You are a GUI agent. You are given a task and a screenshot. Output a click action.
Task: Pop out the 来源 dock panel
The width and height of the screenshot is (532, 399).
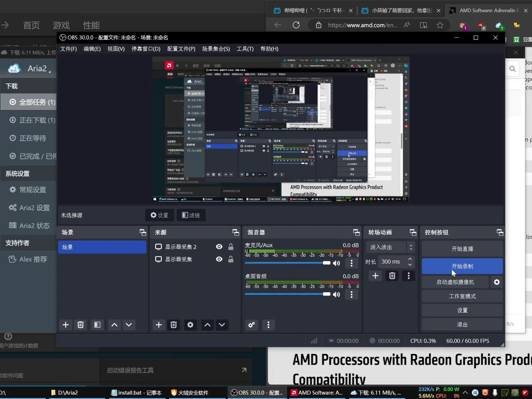[236, 232]
